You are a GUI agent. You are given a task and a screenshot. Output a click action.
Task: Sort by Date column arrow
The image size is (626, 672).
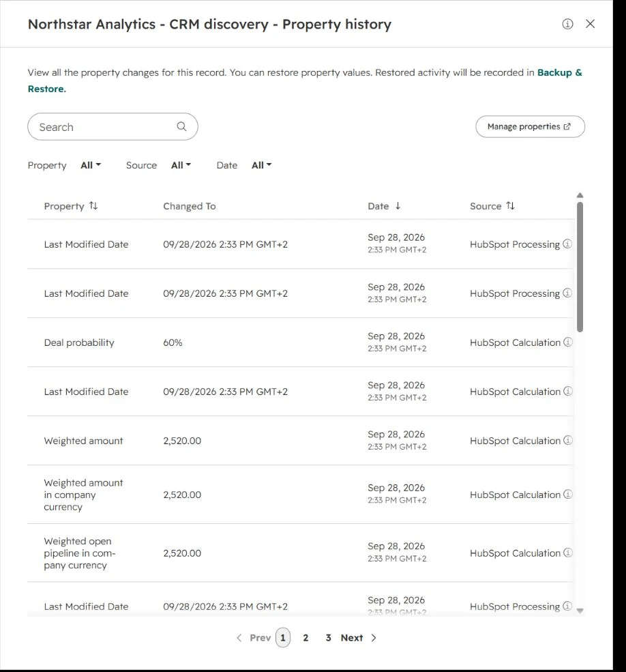pos(398,206)
